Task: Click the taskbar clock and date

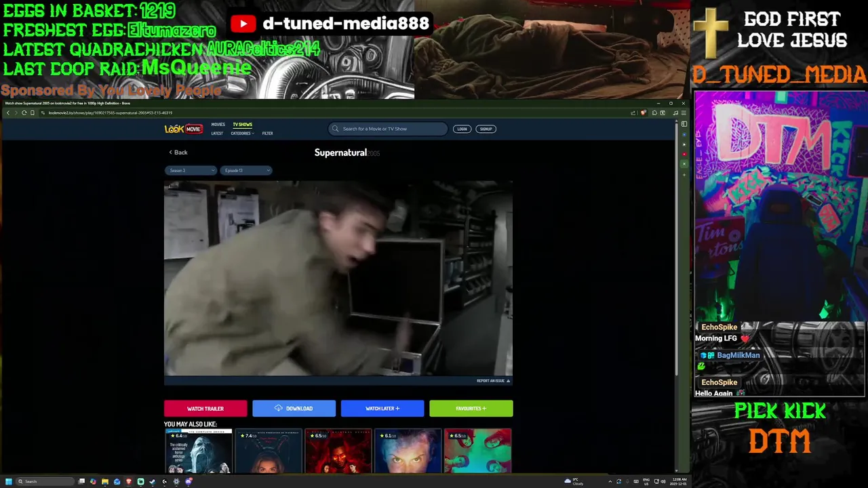Action: pos(679,481)
